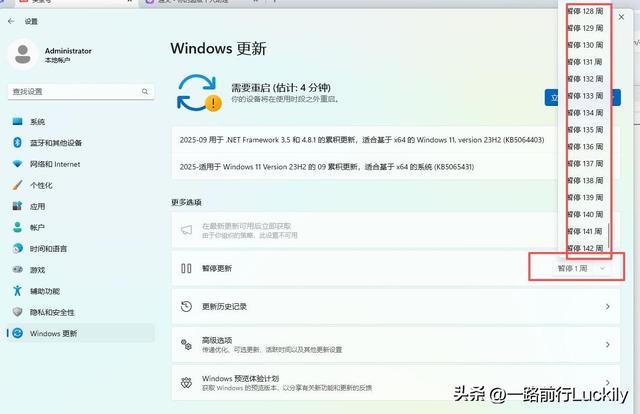Click the pause icon beside 暂停更新
The width and height of the screenshot is (640, 414).
click(x=186, y=268)
